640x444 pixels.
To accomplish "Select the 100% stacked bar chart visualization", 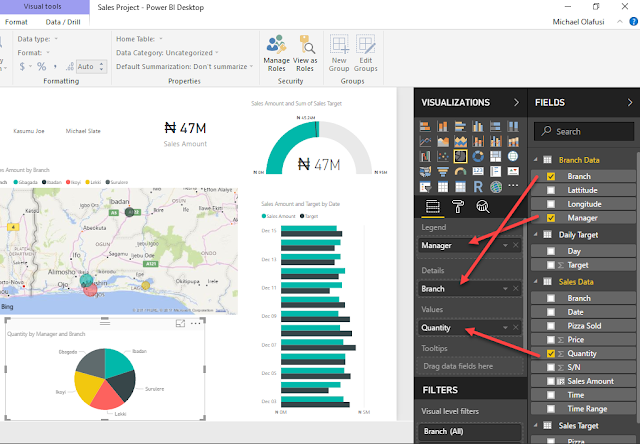I will (496, 127).
